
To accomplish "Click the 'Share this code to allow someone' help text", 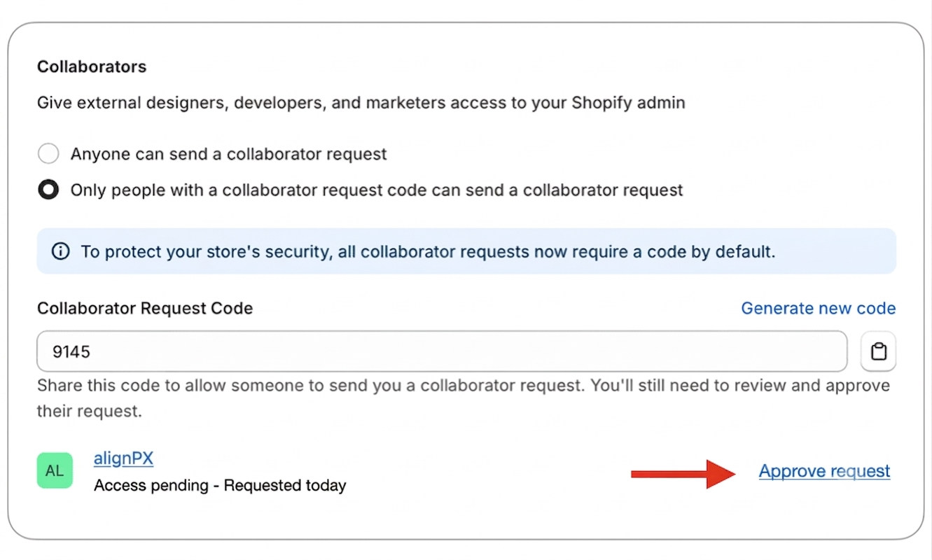I will click(x=464, y=398).
